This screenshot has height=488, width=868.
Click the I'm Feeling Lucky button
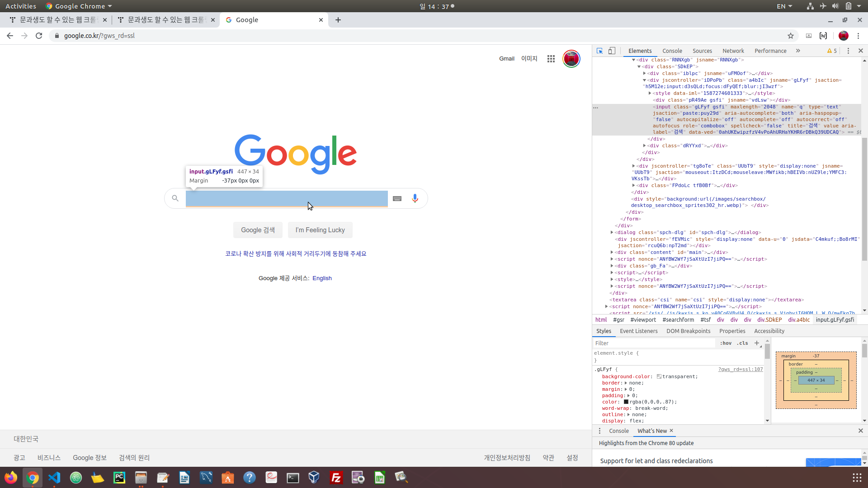pos(320,230)
